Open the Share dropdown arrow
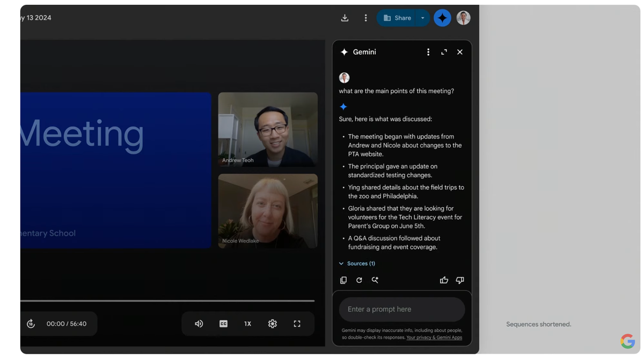Viewport: 644px width, 358px height. [423, 18]
